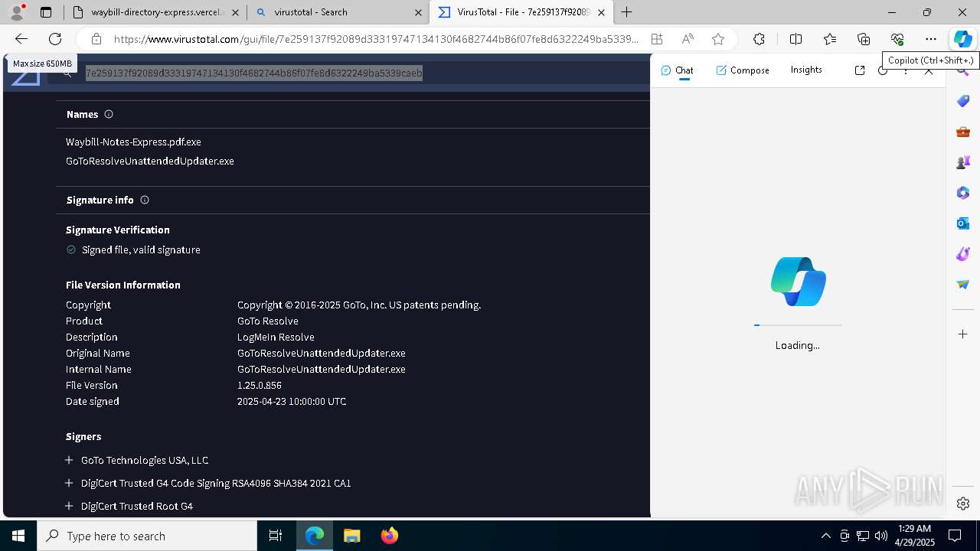Image resolution: width=980 pixels, height=551 pixels.
Task: Click 'Signed file, valid signature' text
Action: [x=141, y=249]
